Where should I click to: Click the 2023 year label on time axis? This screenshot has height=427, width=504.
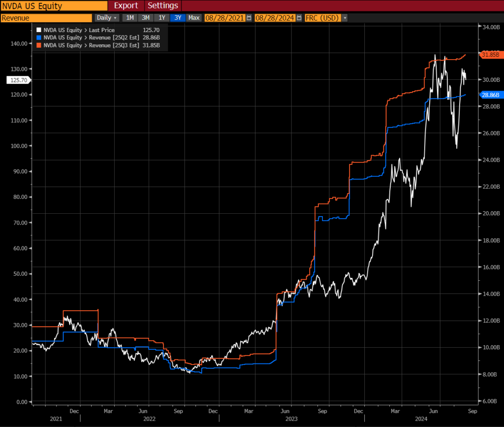pos(291,419)
